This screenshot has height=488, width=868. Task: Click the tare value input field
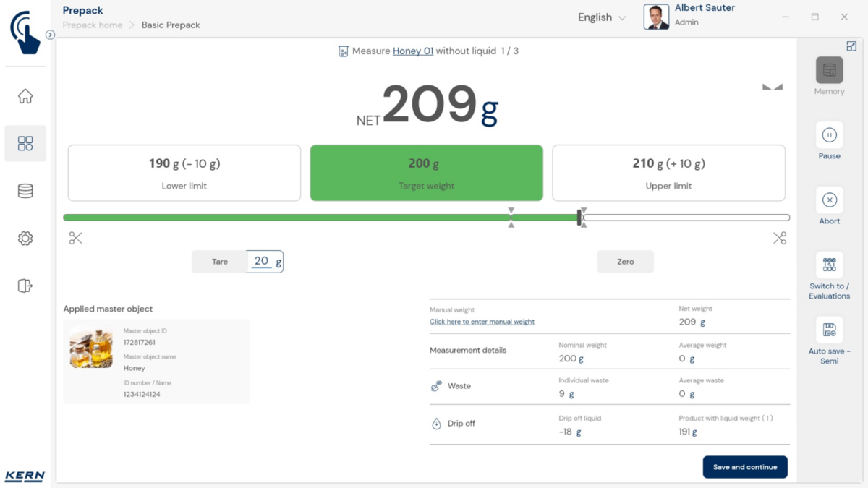tap(262, 262)
